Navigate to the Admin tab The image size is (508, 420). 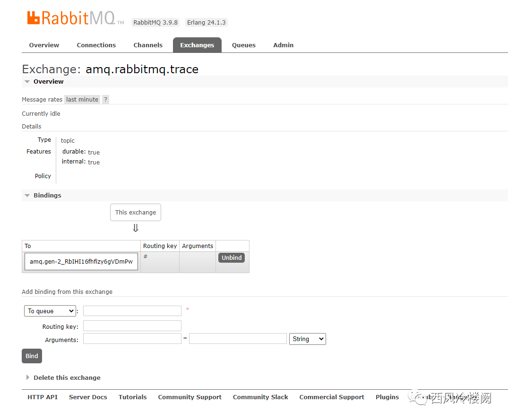click(x=283, y=45)
